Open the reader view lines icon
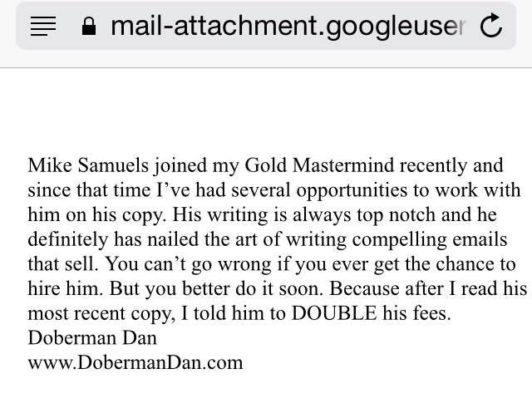Viewport: 532px width, 408px height. pos(42,26)
